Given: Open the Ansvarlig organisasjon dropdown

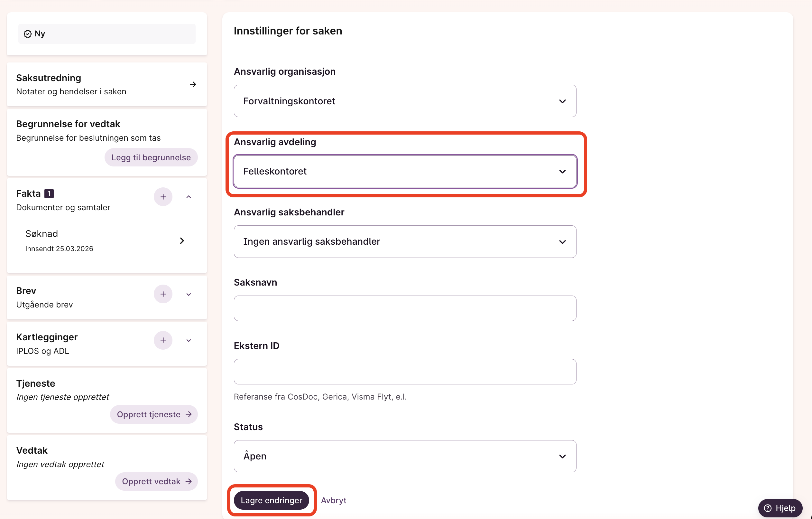Looking at the screenshot, I should 405,101.
